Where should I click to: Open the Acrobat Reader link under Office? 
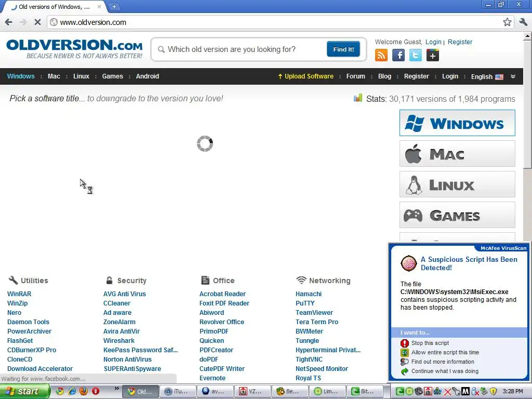point(222,294)
